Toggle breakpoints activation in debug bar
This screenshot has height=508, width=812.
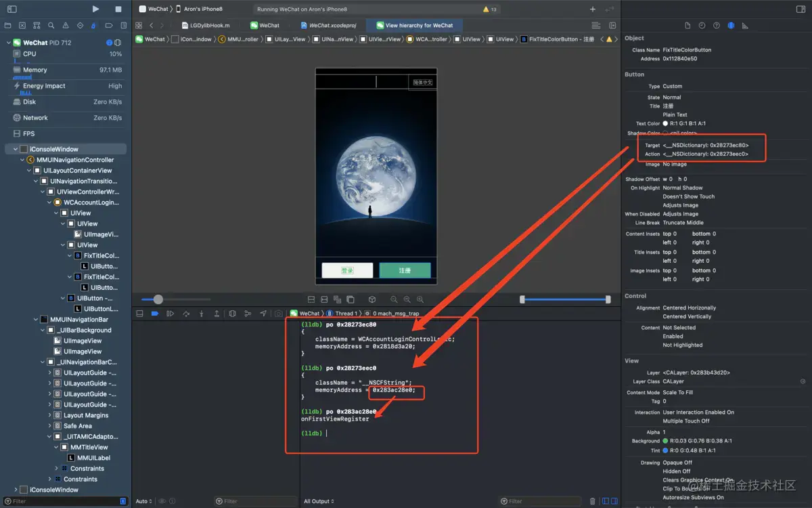[x=154, y=314]
